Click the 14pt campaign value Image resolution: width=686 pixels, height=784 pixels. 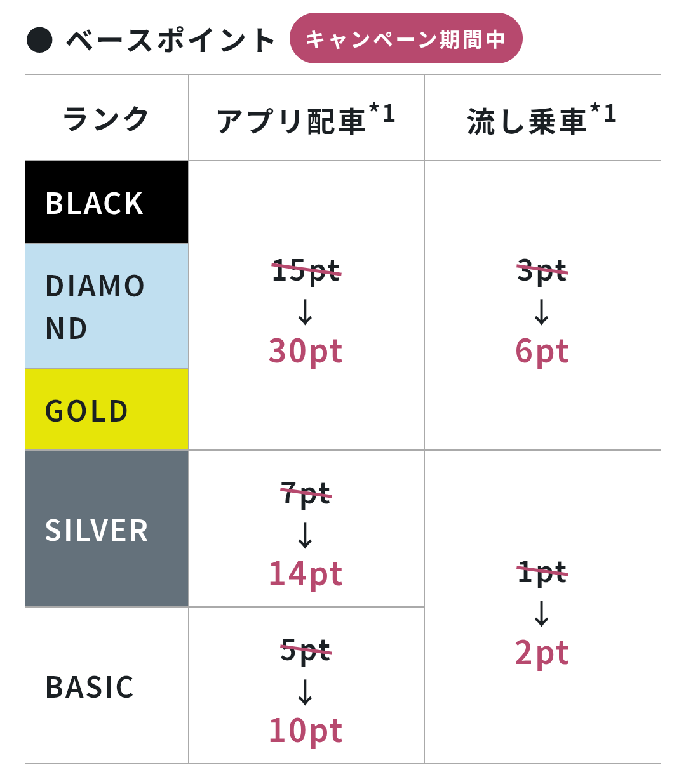[306, 574]
